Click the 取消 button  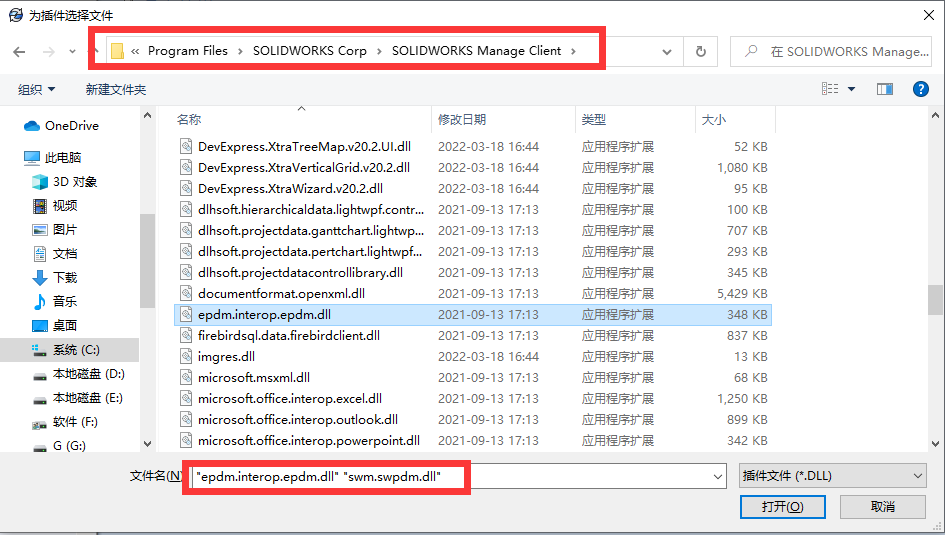click(x=883, y=507)
